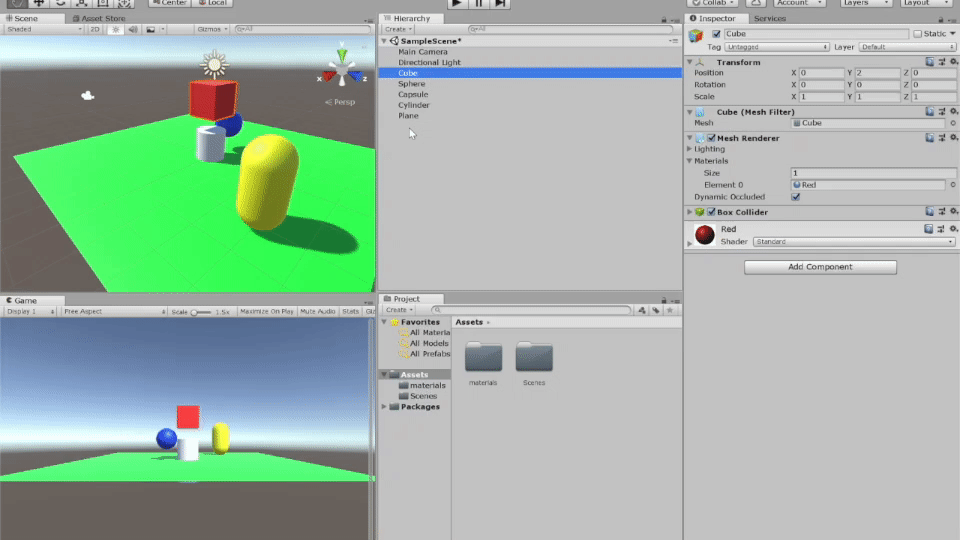The width and height of the screenshot is (960, 540).
Task: Disable the Mesh Renderer component checkbox
Action: (711, 138)
